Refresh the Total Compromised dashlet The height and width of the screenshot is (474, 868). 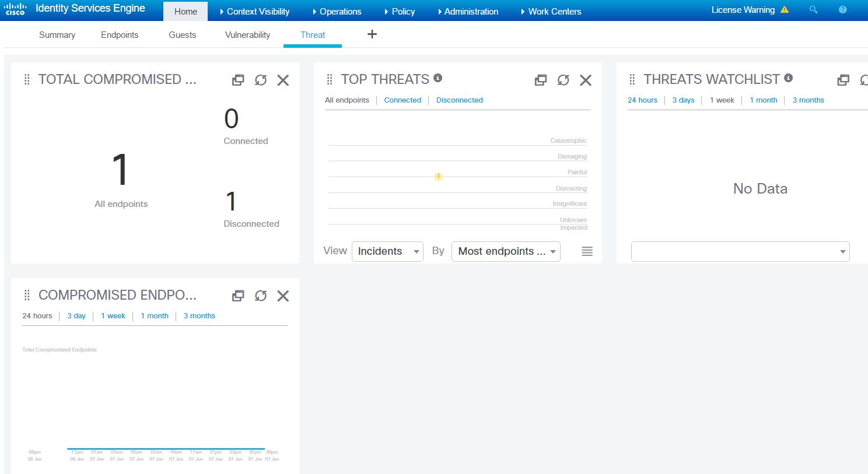click(261, 80)
